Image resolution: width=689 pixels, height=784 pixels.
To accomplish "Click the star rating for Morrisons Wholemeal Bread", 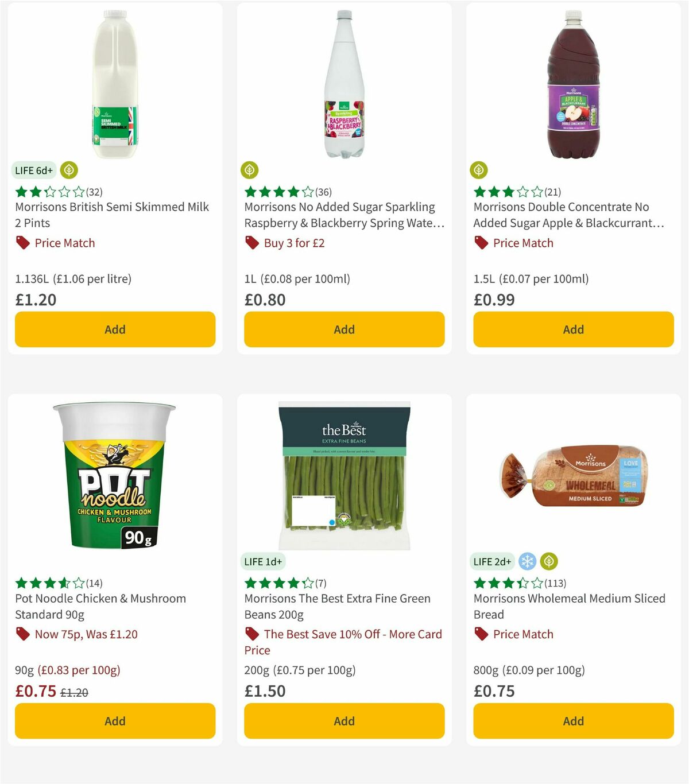I will 506,583.
